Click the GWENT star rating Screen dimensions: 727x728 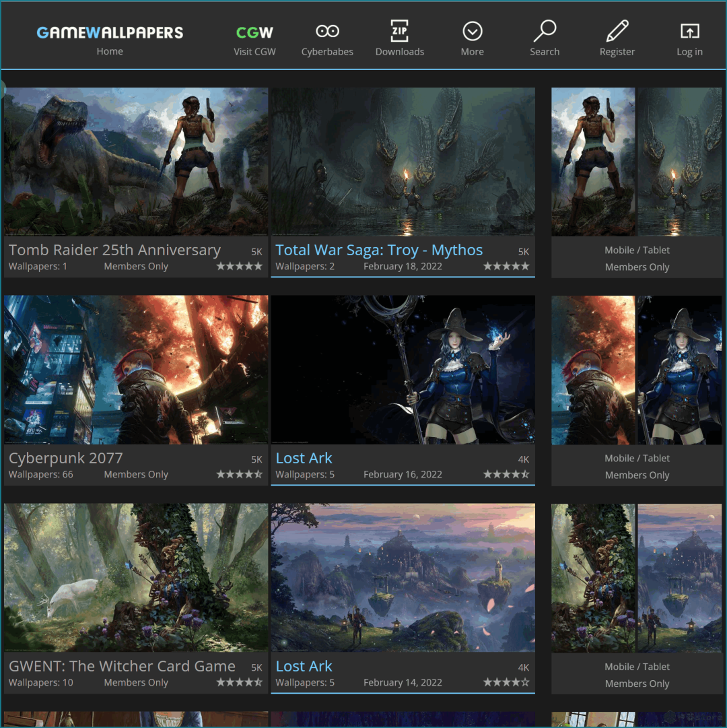240,682
